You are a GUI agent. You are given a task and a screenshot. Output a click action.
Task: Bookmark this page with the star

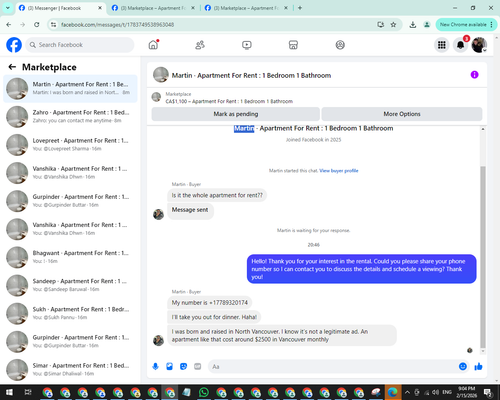click(x=393, y=25)
